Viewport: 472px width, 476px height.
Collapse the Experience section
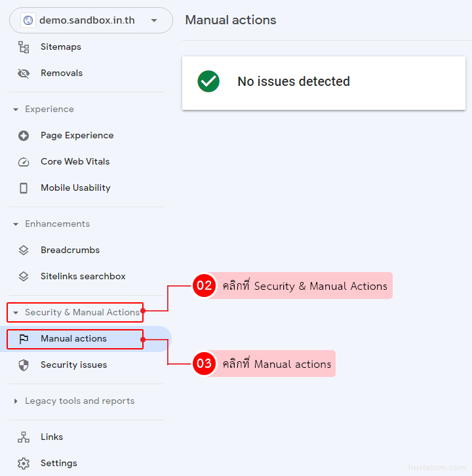point(16,109)
